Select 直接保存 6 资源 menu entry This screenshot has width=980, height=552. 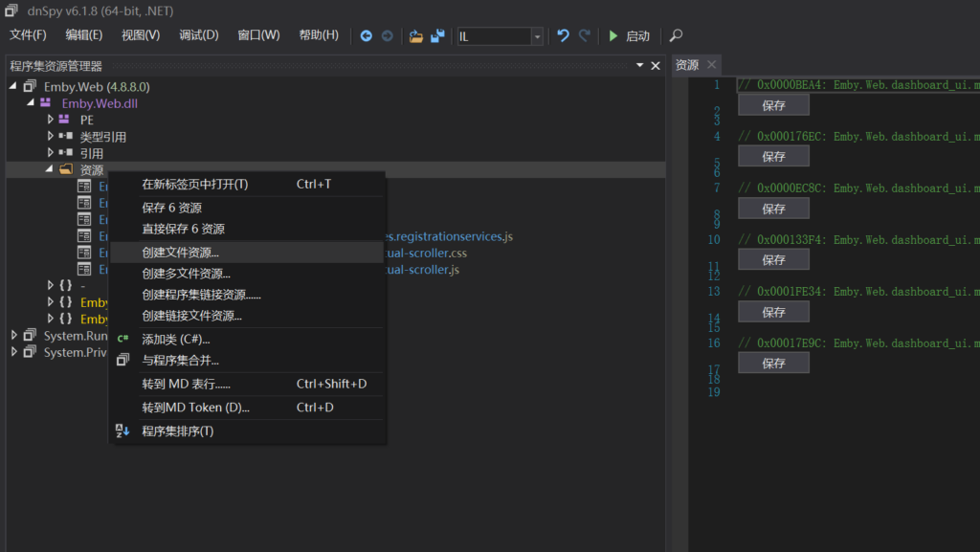click(248, 229)
